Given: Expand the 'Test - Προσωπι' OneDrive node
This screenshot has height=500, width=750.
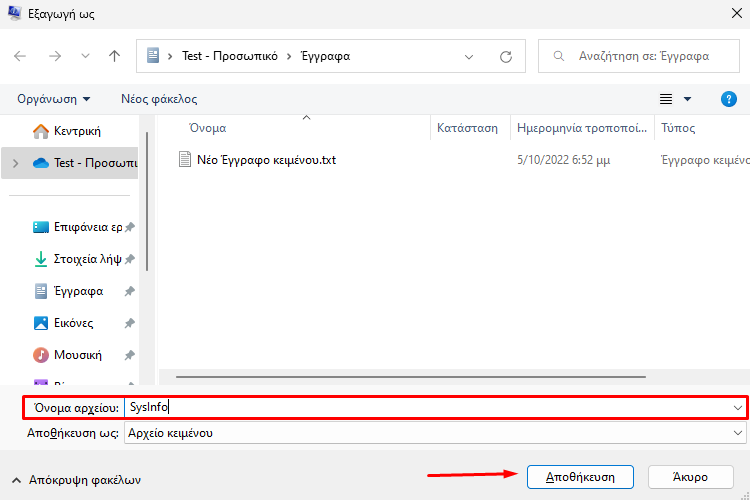Looking at the screenshot, I should coord(16,163).
